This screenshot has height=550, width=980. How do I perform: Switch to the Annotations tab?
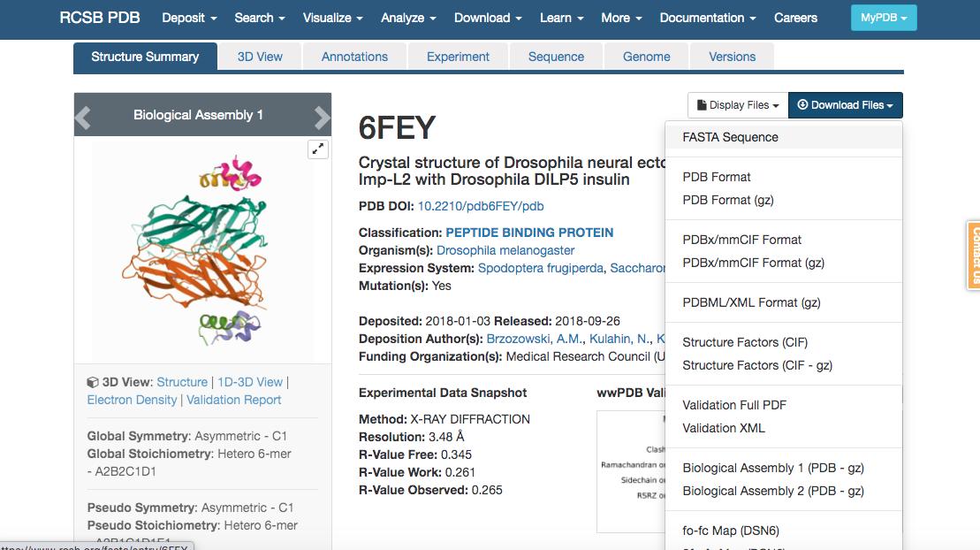(x=354, y=57)
